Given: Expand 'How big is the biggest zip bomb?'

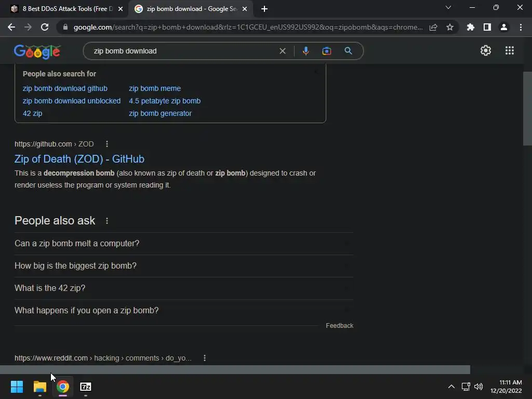Looking at the screenshot, I should coord(184,265).
